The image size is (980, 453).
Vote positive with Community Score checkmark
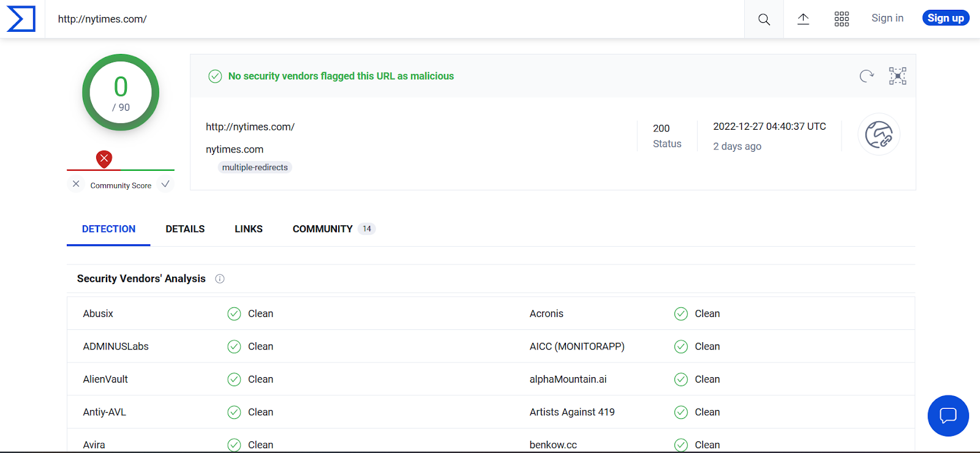click(x=165, y=184)
